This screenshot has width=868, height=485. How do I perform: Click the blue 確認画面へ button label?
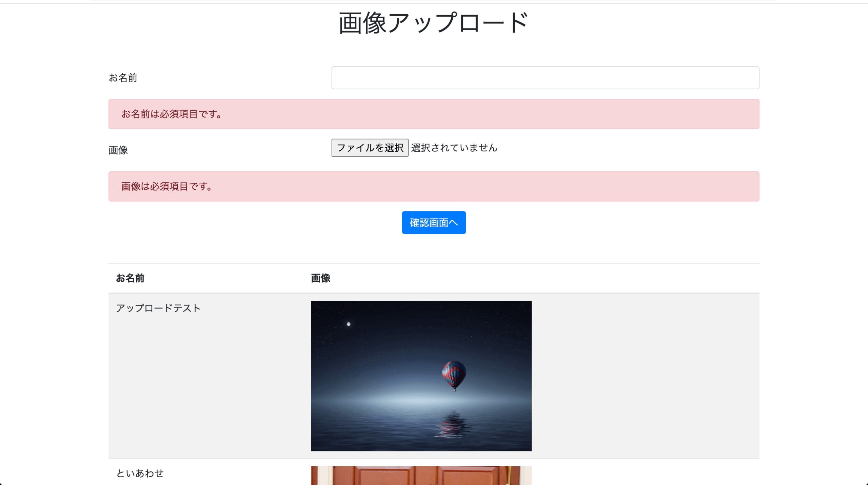(434, 223)
